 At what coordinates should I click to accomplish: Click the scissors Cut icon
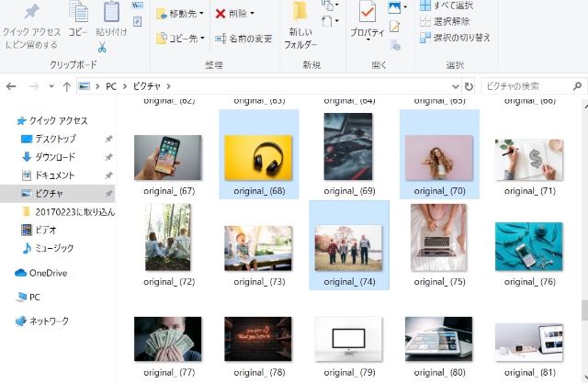click(102, 48)
